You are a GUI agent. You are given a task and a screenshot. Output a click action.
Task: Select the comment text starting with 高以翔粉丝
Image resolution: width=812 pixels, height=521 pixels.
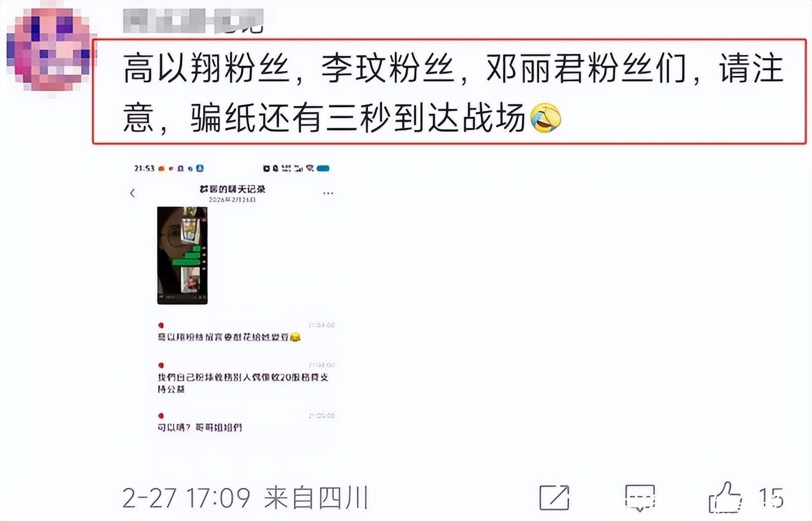(x=450, y=92)
